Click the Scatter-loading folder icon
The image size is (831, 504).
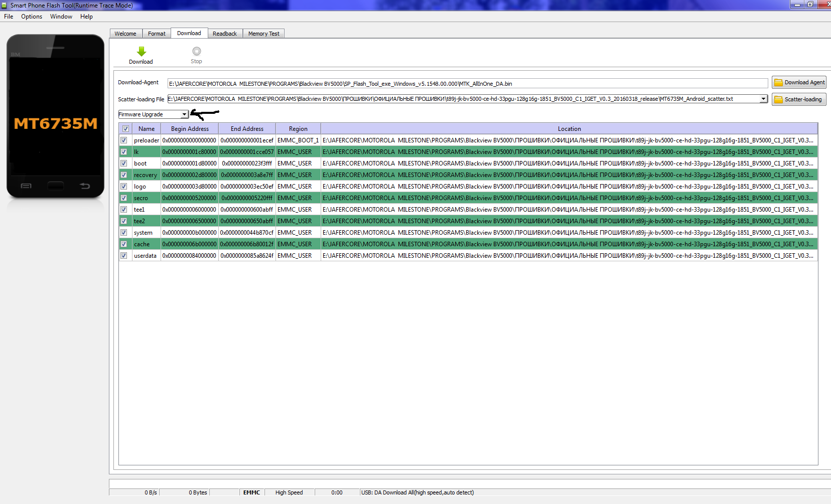pyautogui.click(x=778, y=100)
